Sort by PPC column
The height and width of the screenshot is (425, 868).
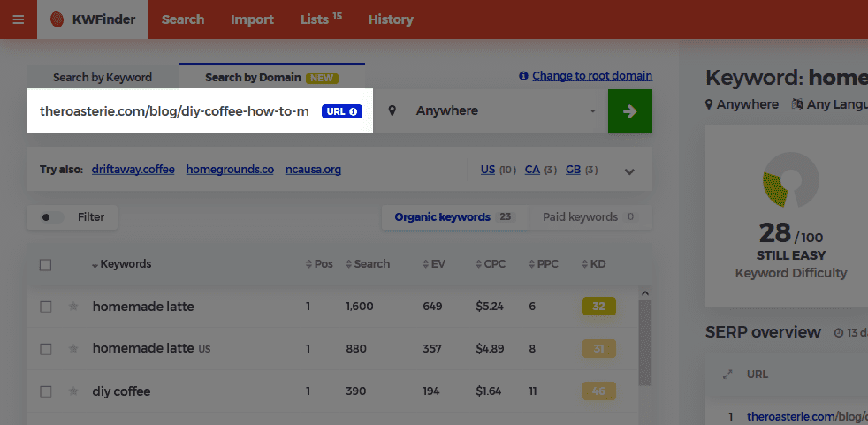coord(544,264)
